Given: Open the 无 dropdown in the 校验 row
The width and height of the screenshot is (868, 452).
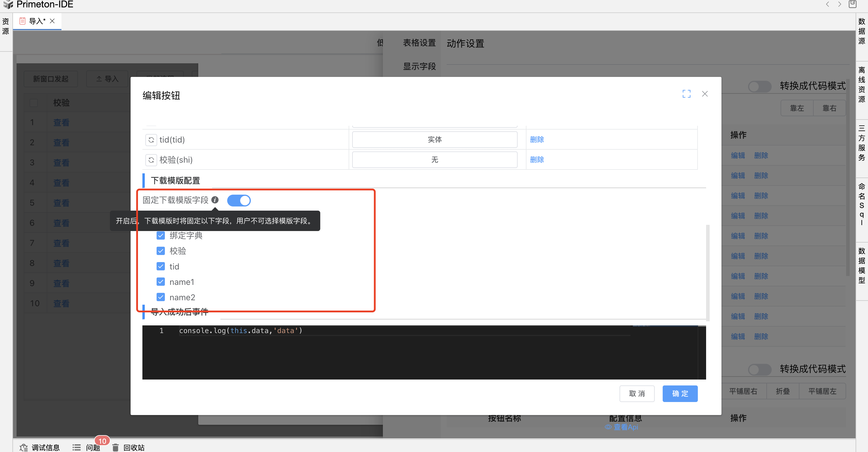Looking at the screenshot, I should [x=434, y=160].
